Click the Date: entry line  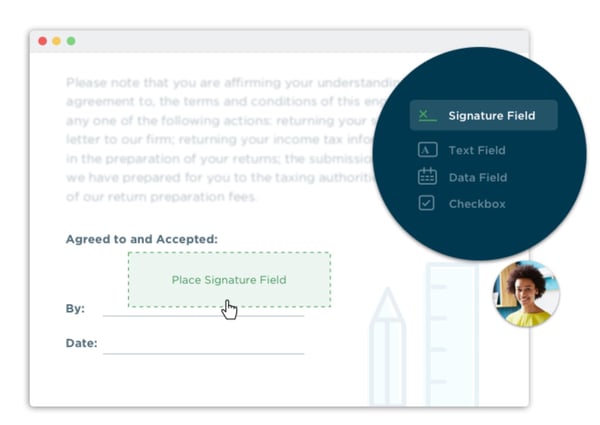click(203, 352)
